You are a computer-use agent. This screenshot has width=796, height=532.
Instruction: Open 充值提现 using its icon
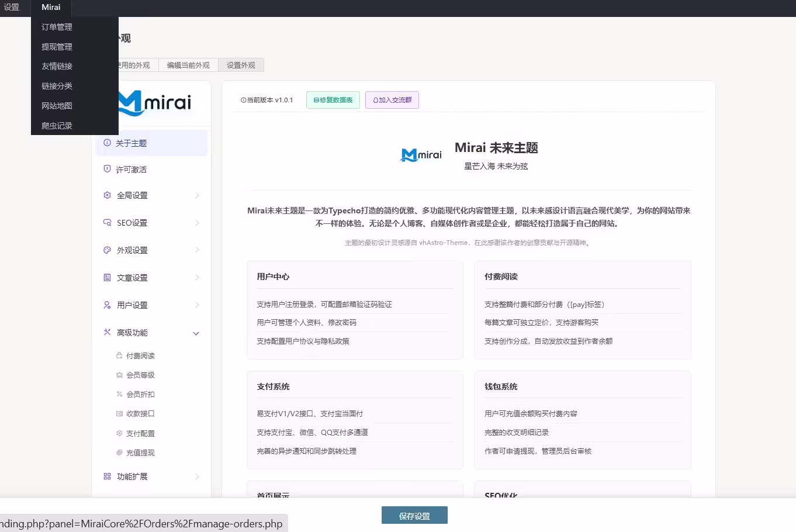click(x=119, y=452)
